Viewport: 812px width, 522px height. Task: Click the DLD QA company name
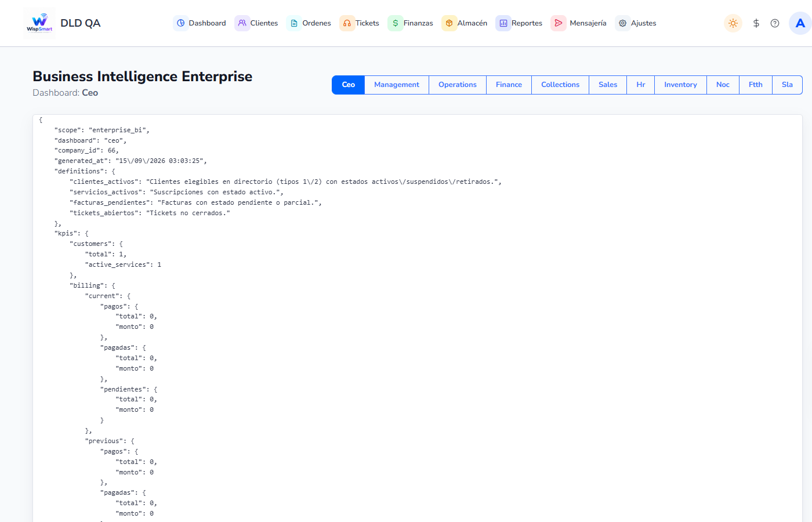coord(81,23)
